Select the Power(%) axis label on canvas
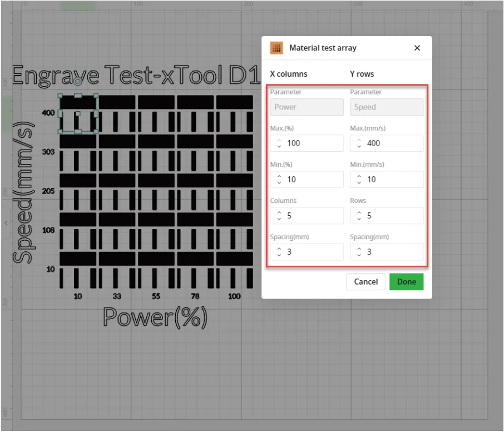The image size is (504, 432). [155, 317]
